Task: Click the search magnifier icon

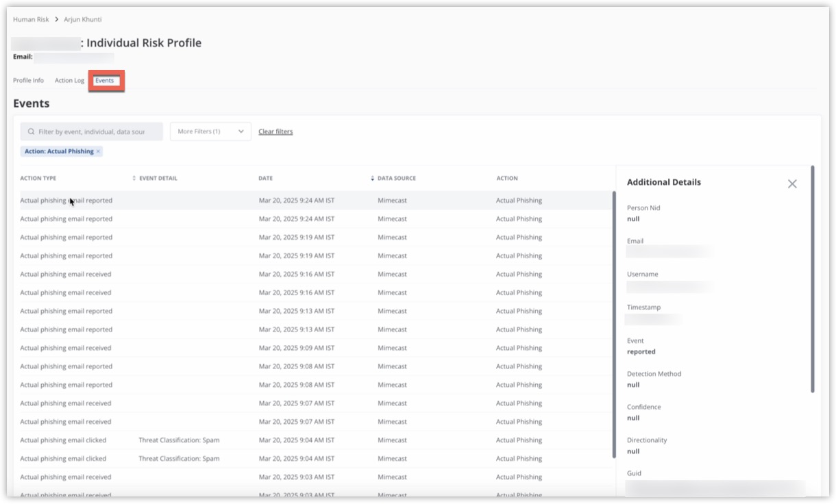Action: [31, 131]
